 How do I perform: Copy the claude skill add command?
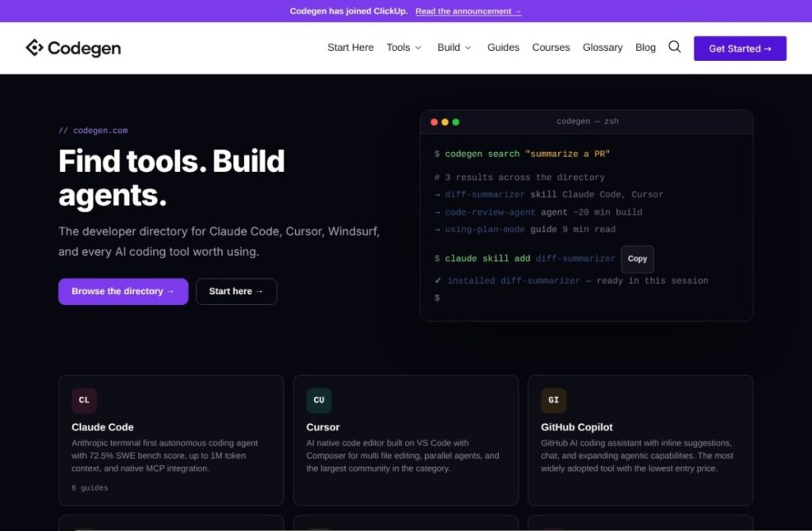click(x=638, y=259)
